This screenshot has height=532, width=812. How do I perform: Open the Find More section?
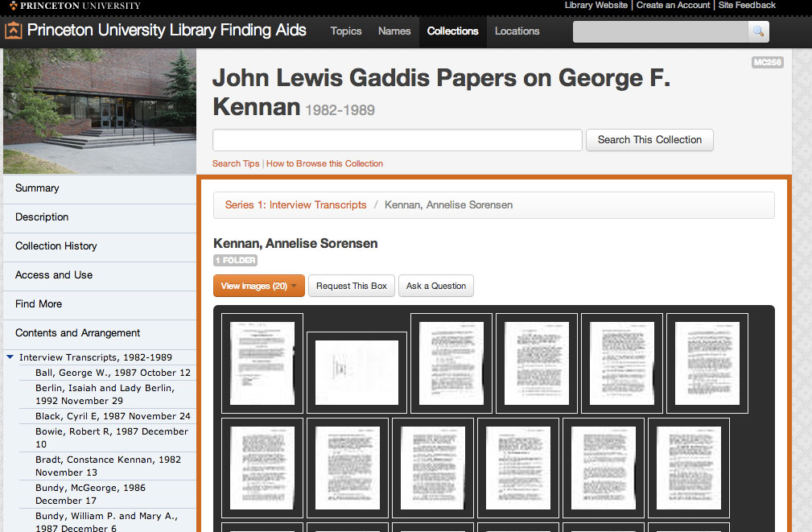coord(100,304)
